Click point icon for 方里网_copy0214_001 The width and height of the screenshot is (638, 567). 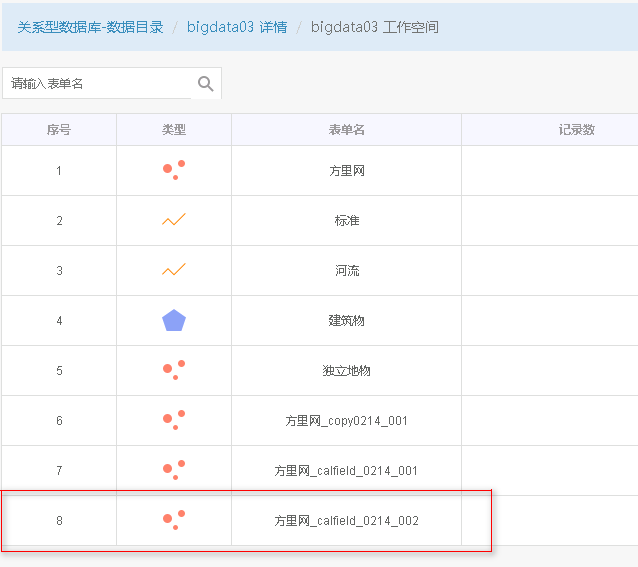tap(174, 420)
